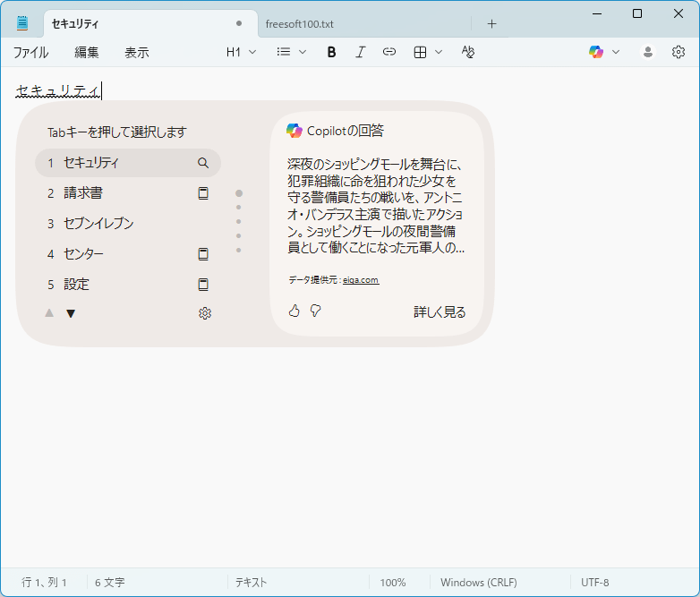This screenshot has width=700, height=597.
Task: Add a new tab with plus button
Action: pos(491,24)
